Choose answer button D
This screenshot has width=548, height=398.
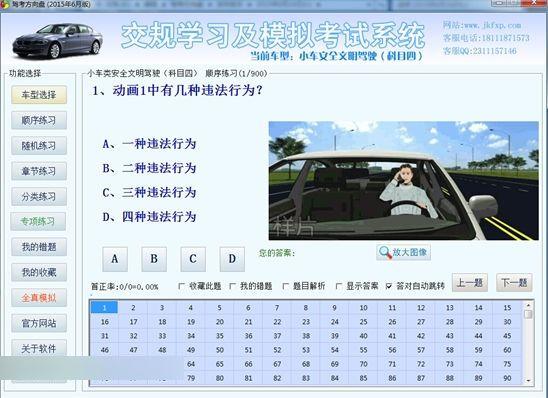click(x=232, y=259)
